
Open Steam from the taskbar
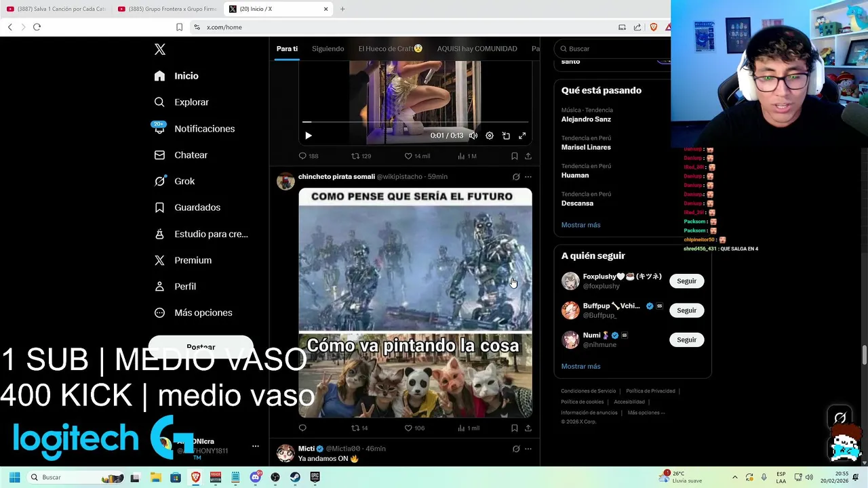point(295,477)
